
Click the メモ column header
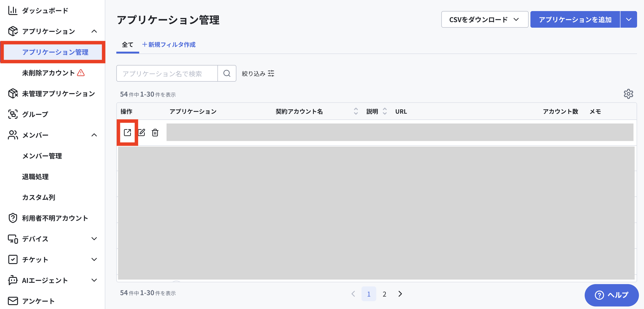(x=595, y=111)
